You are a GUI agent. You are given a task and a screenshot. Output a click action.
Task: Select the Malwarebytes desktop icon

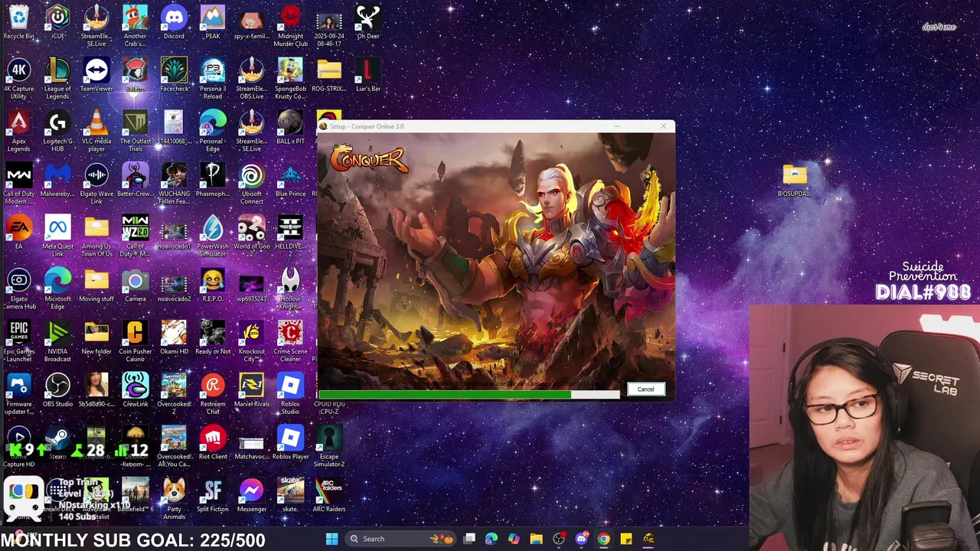pos(57,180)
